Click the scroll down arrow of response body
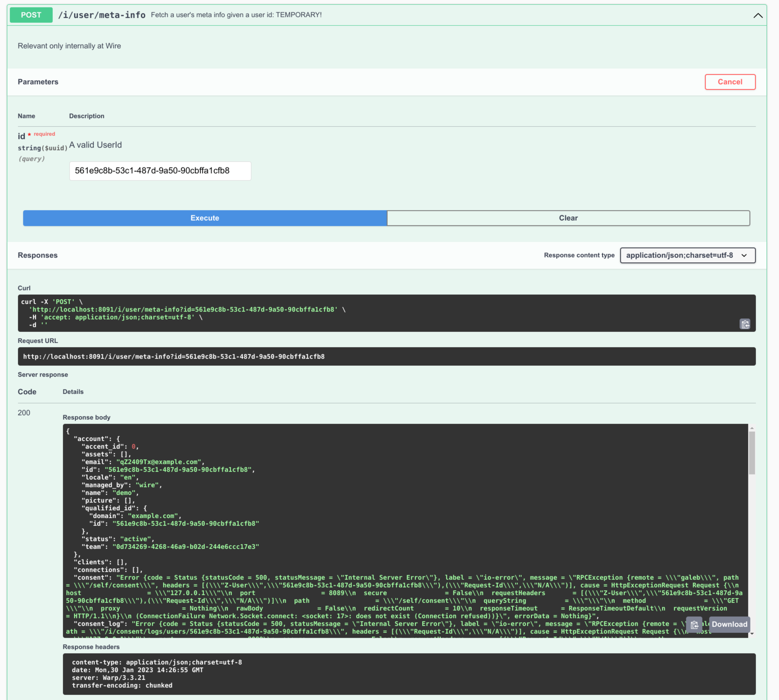779x700 pixels. click(x=752, y=633)
